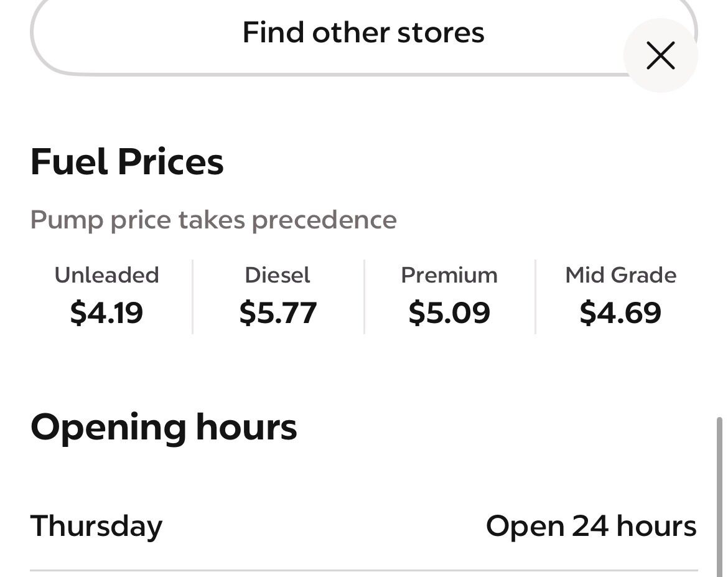The image size is (728, 577).
Task: Click the vertical scrollbar thumb
Action: point(721,492)
